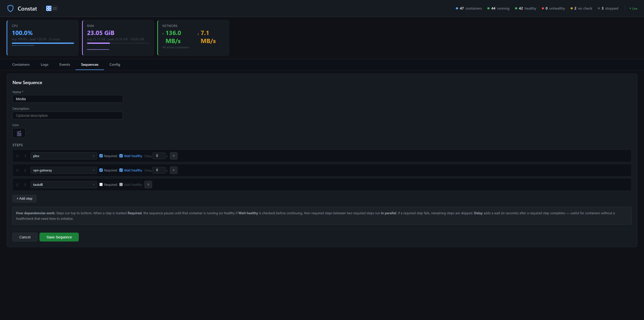Open the clapperboard icon picker

point(19,133)
